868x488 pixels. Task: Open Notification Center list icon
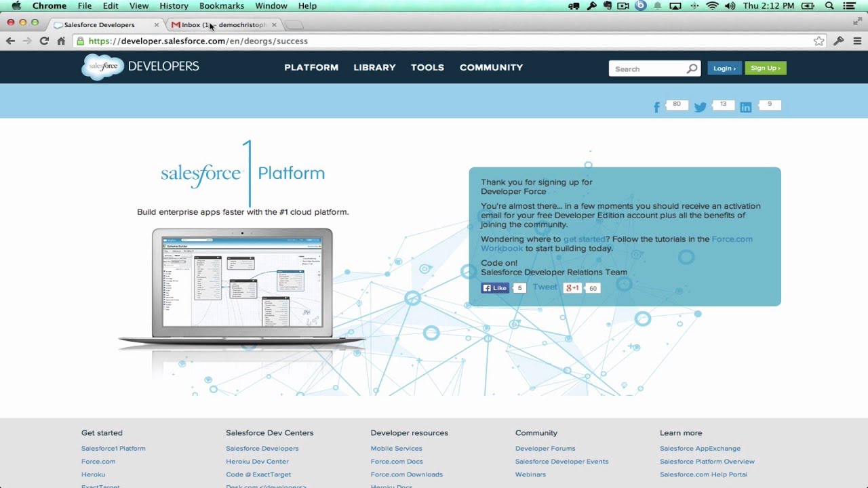tap(850, 5)
